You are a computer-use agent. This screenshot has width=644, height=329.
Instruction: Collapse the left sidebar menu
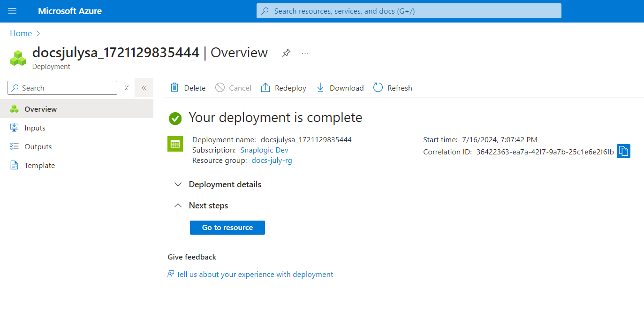point(144,88)
